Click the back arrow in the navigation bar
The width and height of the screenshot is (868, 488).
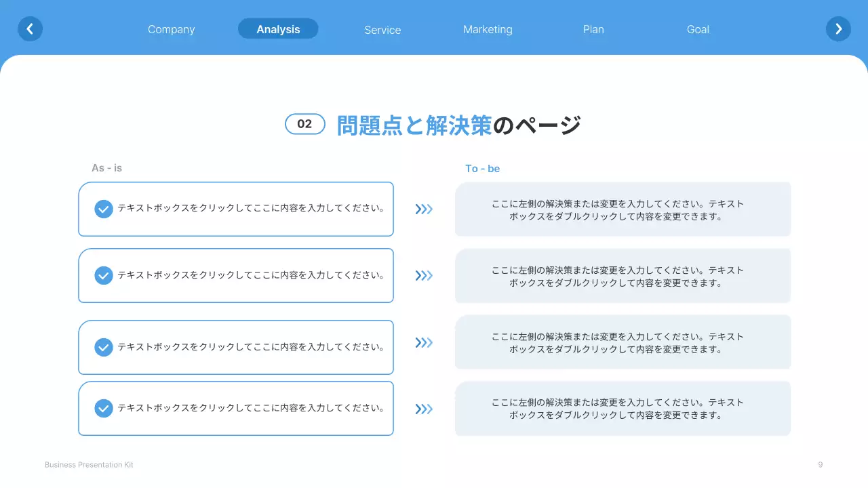(30, 28)
